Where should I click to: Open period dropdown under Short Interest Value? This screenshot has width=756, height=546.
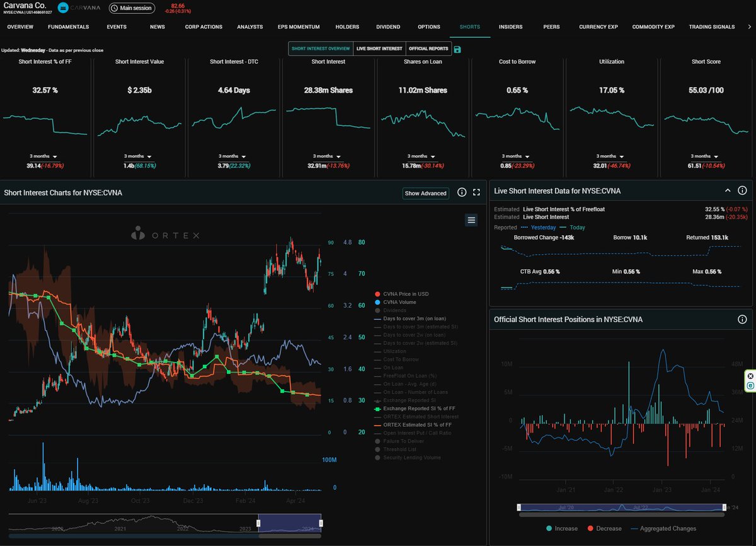[138, 156]
